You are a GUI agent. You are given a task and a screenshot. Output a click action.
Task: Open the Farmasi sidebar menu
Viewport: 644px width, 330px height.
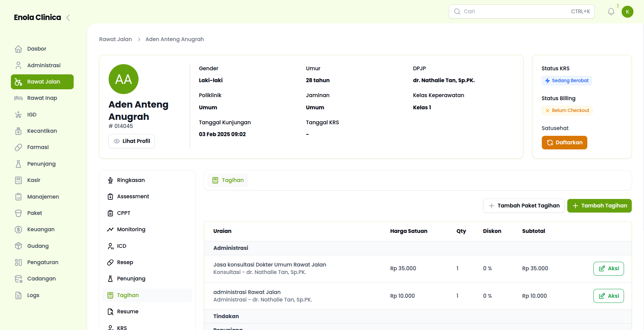38,147
